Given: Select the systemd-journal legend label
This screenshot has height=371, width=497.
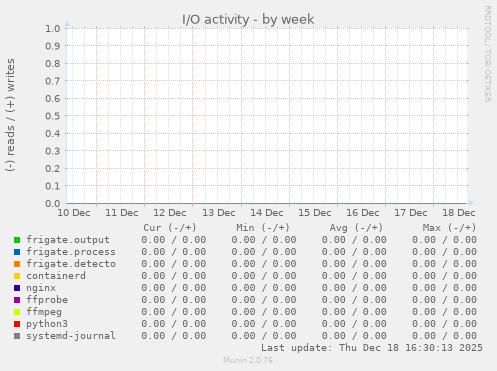Looking at the screenshot, I should 71,336.
